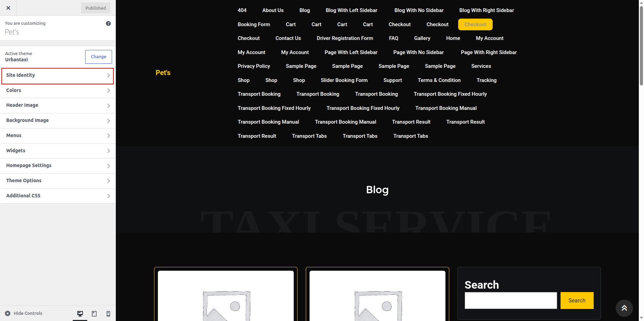
Task: Close the Customizer with the X icon
Action: [8, 8]
